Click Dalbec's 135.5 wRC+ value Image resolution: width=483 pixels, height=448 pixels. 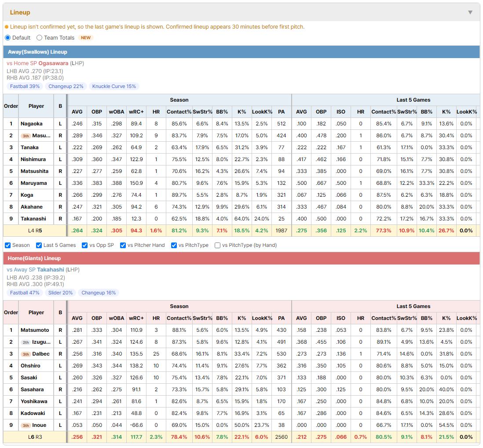[x=136, y=354]
